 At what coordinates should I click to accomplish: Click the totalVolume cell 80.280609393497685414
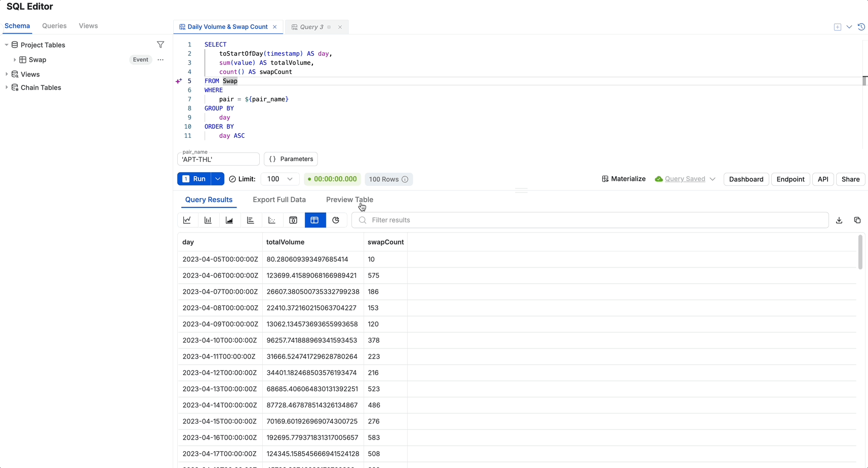pos(313,259)
